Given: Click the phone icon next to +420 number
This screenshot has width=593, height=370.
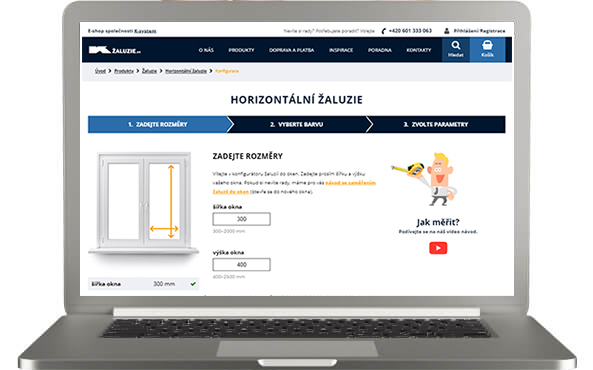Looking at the screenshot, I should tap(383, 31).
